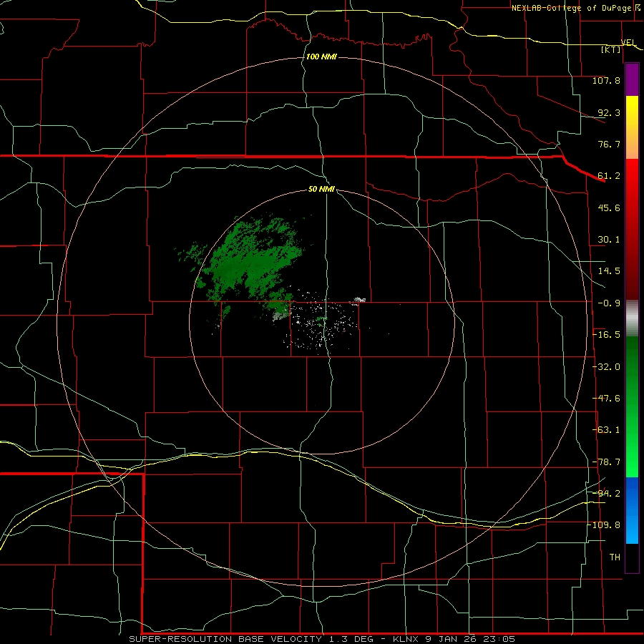Click the 107.8 velocity scale value
This screenshot has width=644, height=644.
(x=606, y=80)
